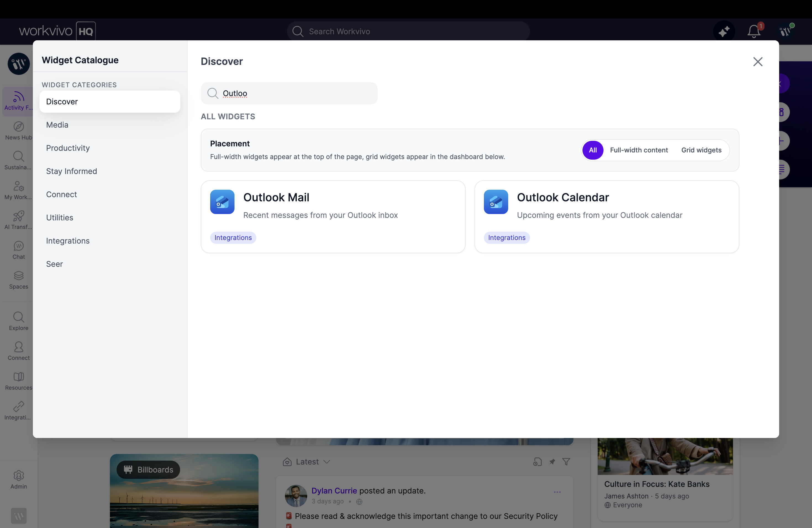The image size is (812, 528).
Task: Open the Outlook Calendar widget card
Action: (x=607, y=217)
